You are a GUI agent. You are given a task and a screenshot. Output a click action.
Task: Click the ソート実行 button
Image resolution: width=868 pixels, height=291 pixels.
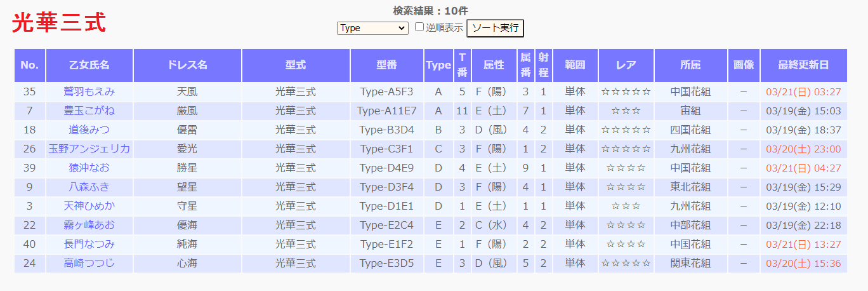coord(495,28)
